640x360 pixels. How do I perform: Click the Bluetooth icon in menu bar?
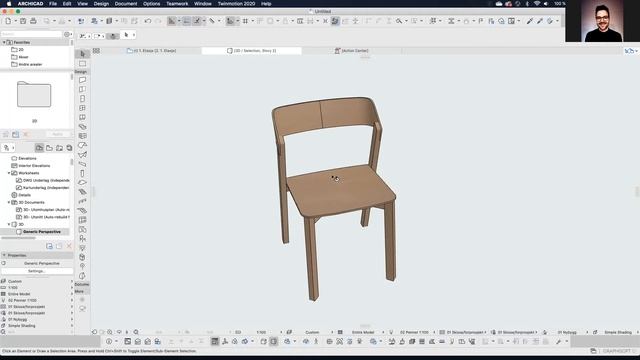pyautogui.click(x=527, y=4)
